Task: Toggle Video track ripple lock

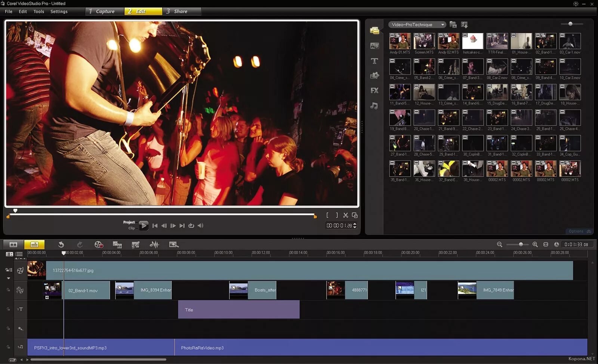Action: [9, 270]
